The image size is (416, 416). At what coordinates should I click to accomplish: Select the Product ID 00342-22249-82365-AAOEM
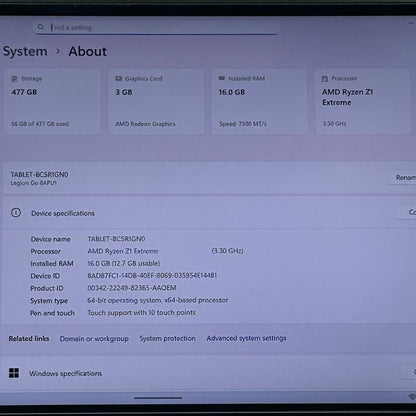[132, 288]
